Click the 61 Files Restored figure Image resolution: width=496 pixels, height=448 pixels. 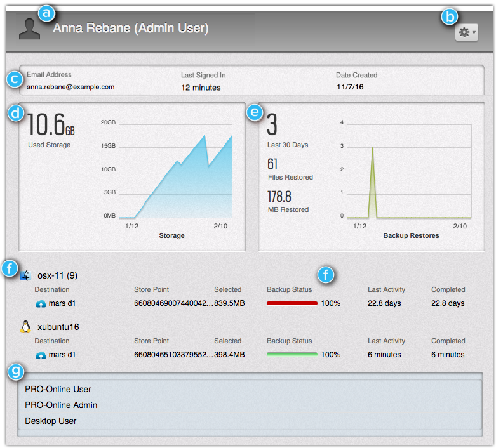[x=272, y=164]
